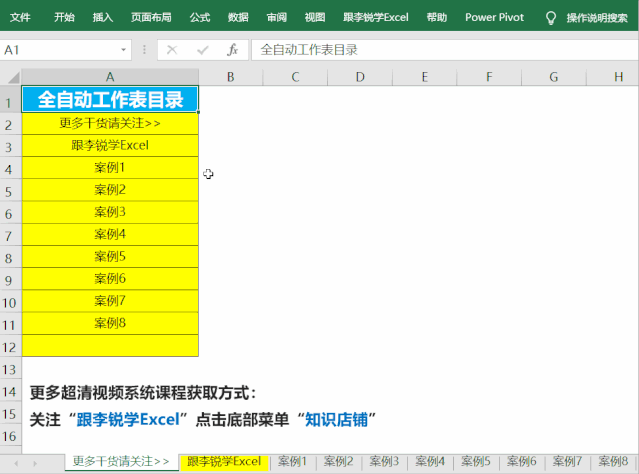Follow the 案例7 directory link cell
The image size is (639, 474).
(x=110, y=301)
